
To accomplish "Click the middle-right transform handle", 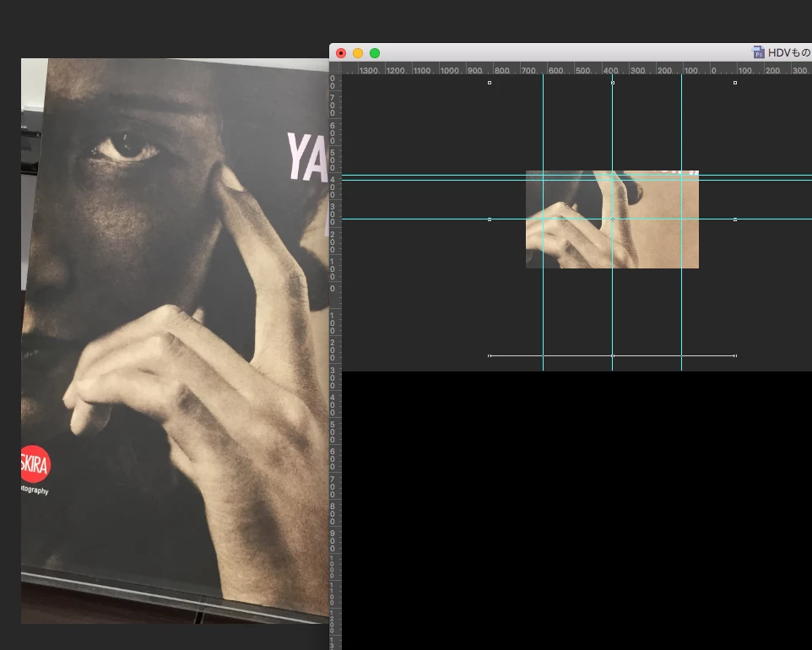I will pos(735,219).
